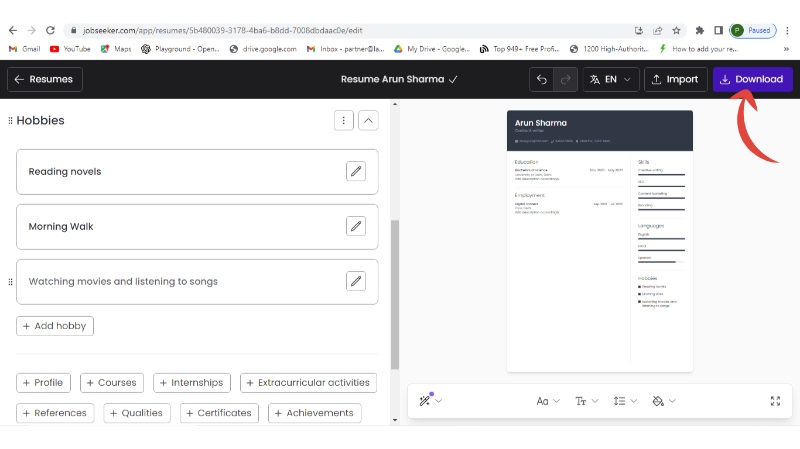Click pencil icon for Morning Walk
800x449 pixels.
[356, 226]
